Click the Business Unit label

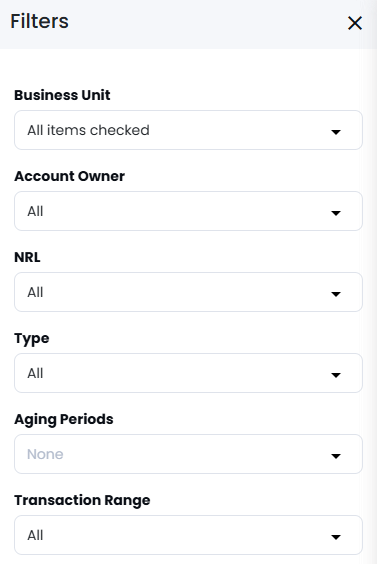(62, 95)
